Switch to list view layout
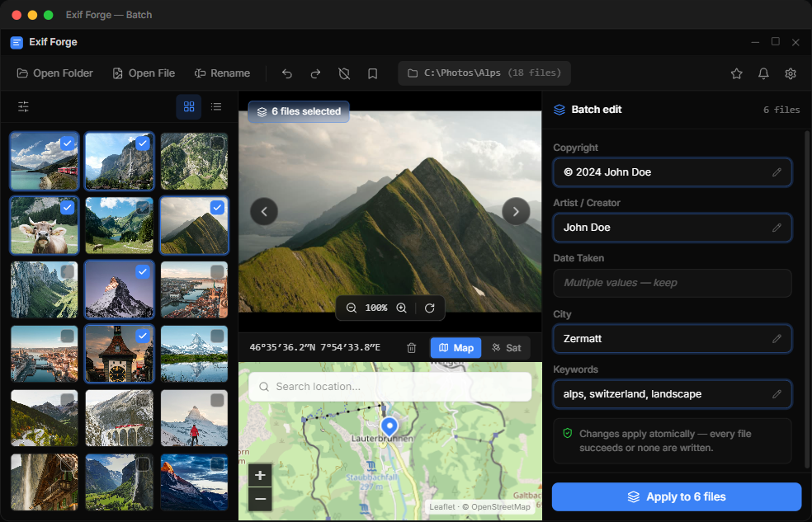 click(x=216, y=106)
